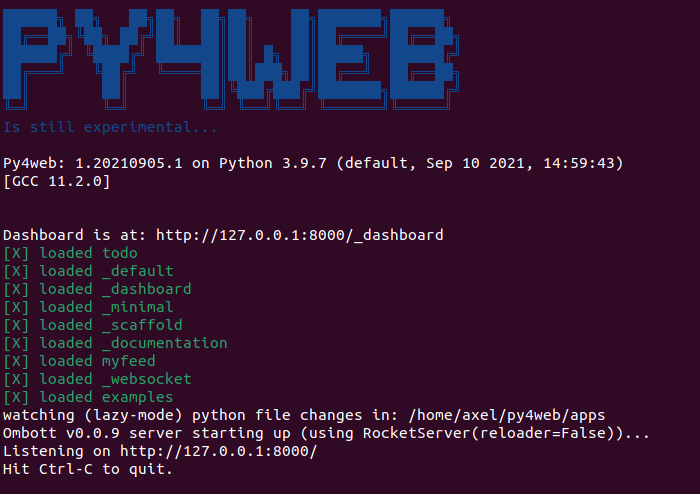
Task: Click the [GCC 11.2.0] text
Action: pyautogui.click(x=57, y=181)
